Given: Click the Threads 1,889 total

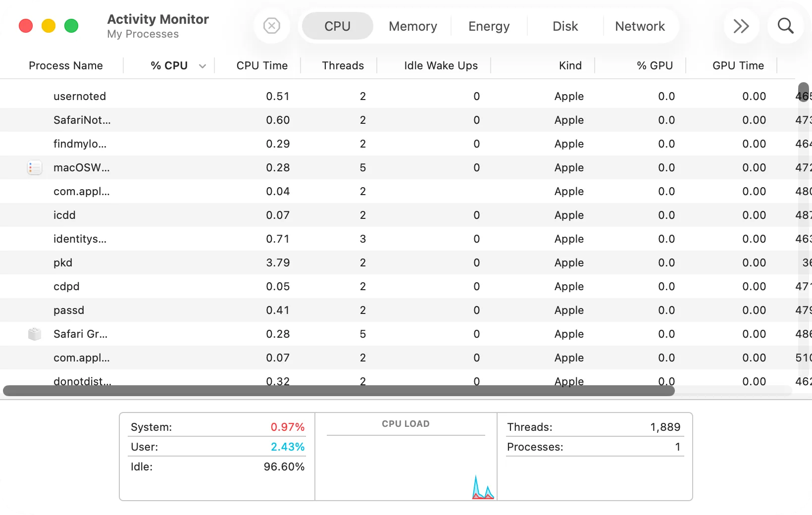Looking at the screenshot, I should click(665, 427).
